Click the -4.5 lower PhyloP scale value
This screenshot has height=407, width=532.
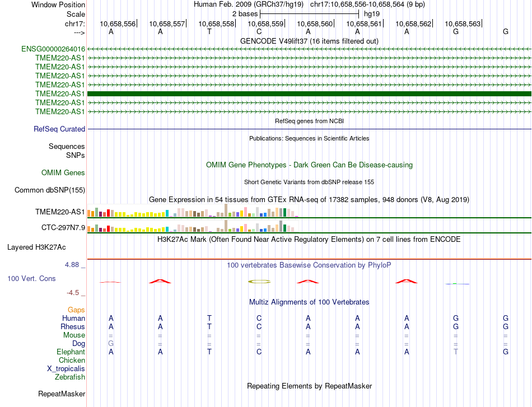click(x=73, y=293)
